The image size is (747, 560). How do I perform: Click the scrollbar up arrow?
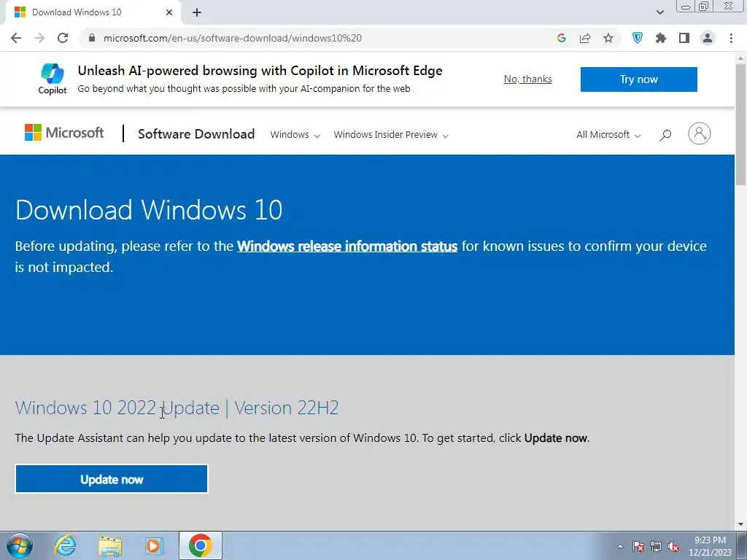coord(741,57)
